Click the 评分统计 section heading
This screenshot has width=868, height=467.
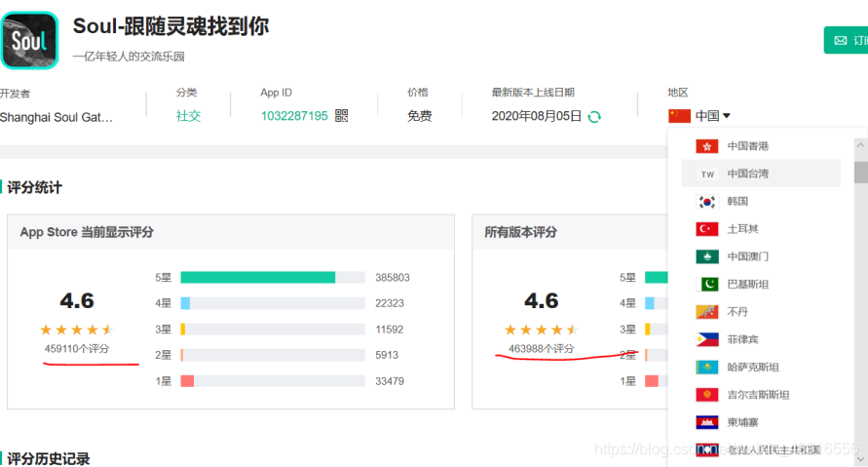pyautogui.click(x=34, y=187)
